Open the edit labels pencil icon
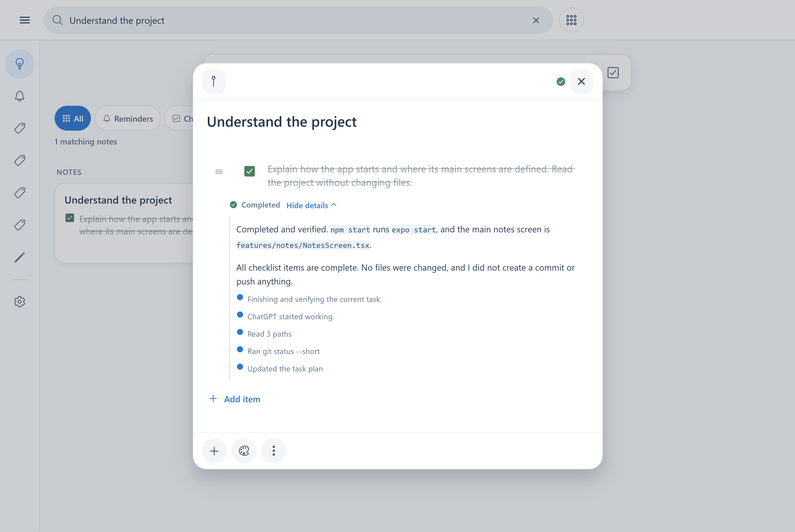The image size is (795, 532). click(20, 257)
